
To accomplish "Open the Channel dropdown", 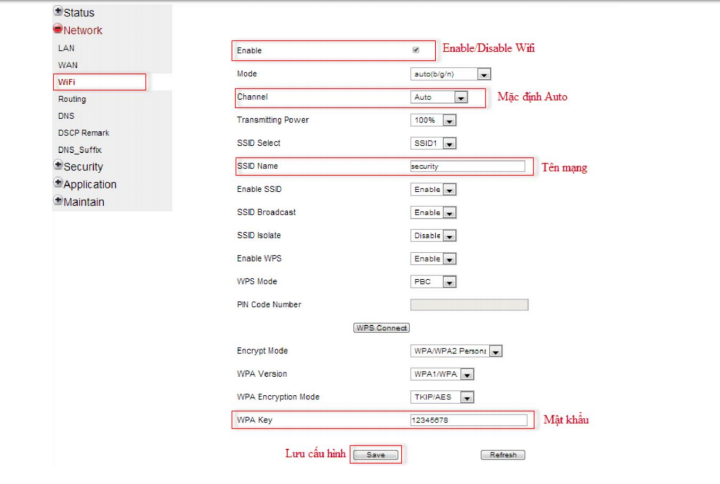I will click(x=460, y=98).
